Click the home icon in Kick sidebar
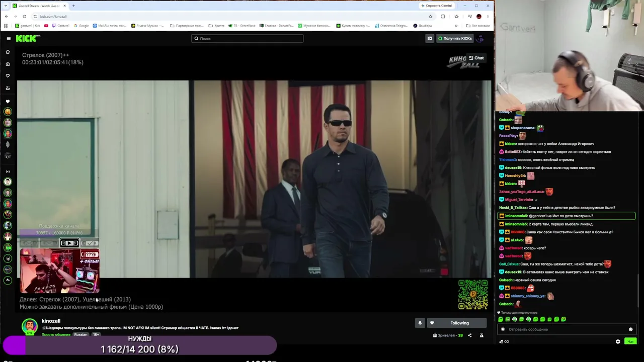The image size is (644, 362). 8,52
